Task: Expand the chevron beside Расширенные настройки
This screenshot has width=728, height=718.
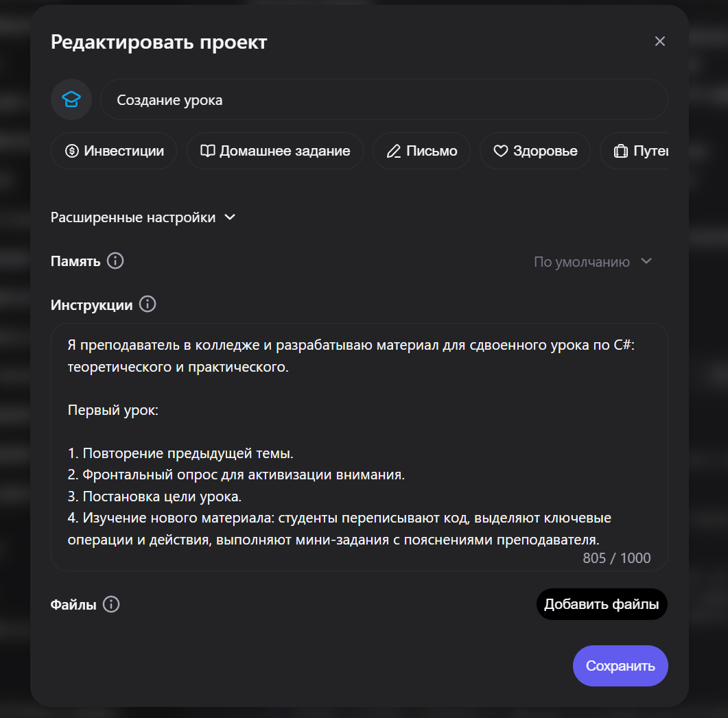Action: point(230,217)
